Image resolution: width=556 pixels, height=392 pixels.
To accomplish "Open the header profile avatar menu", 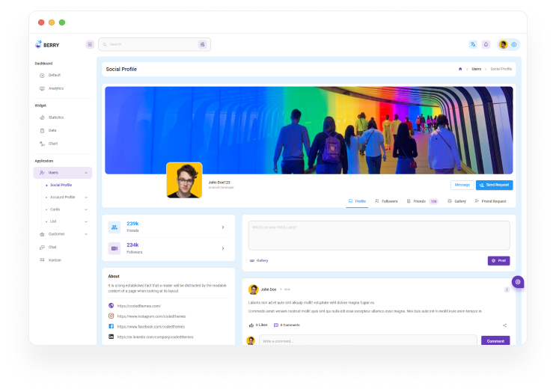I will pos(503,45).
